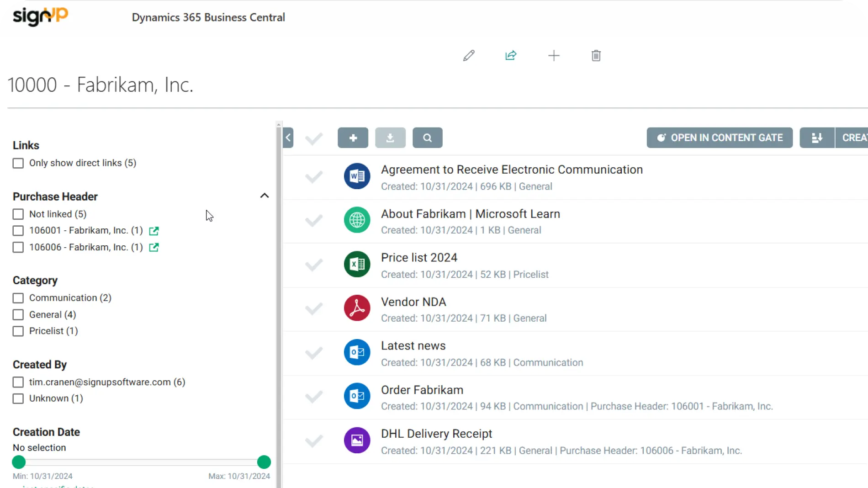The height and width of the screenshot is (488, 868).
Task: Select checkmark for Order Fabrikam row
Action: (314, 397)
